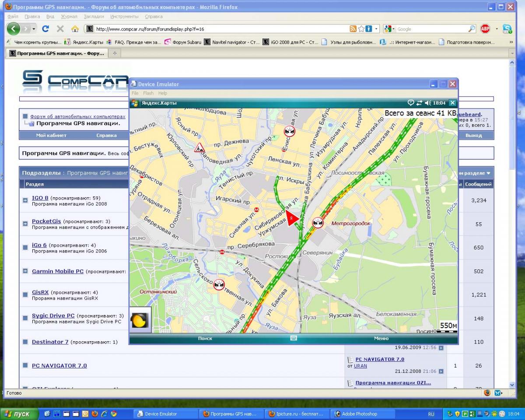Click the Windows Mobile Start flag icon
The width and height of the screenshot is (525, 420).
pos(135,103)
